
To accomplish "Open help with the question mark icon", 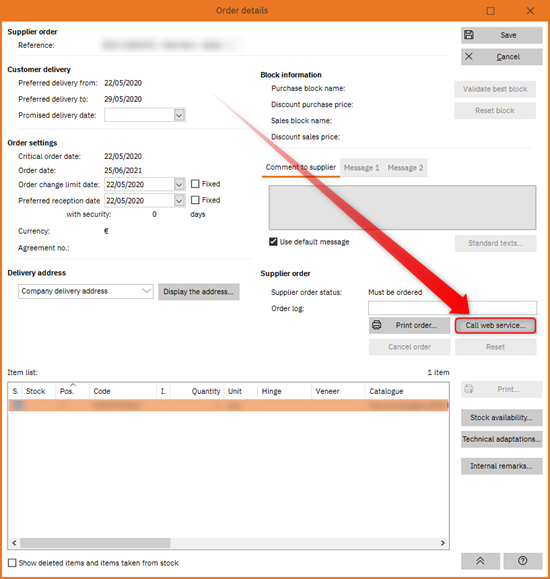I will coord(523,561).
